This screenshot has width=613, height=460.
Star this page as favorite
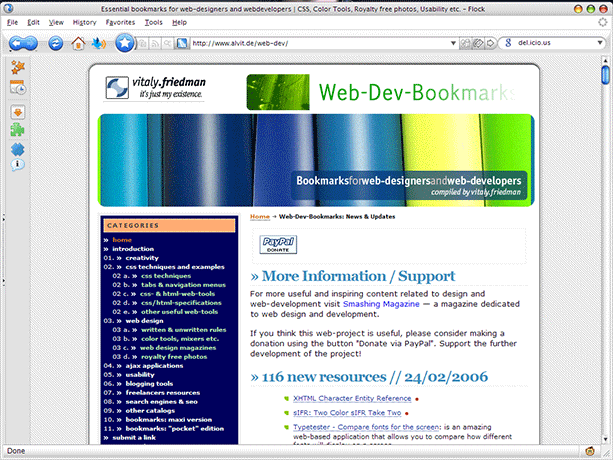click(123, 43)
